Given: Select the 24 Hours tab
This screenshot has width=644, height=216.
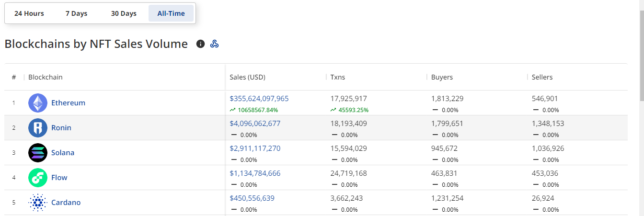Looking at the screenshot, I should (29, 13).
